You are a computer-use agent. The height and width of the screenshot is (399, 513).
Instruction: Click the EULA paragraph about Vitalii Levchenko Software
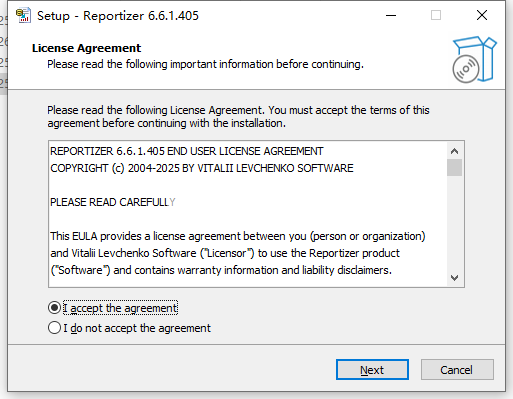click(x=238, y=253)
